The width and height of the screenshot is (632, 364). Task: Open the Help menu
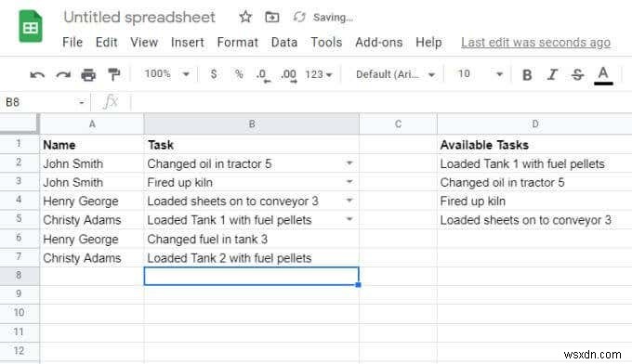428,43
